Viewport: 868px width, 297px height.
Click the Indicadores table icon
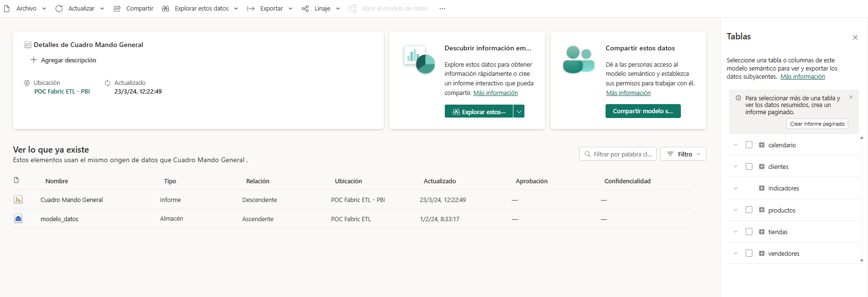[x=761, y=188]
